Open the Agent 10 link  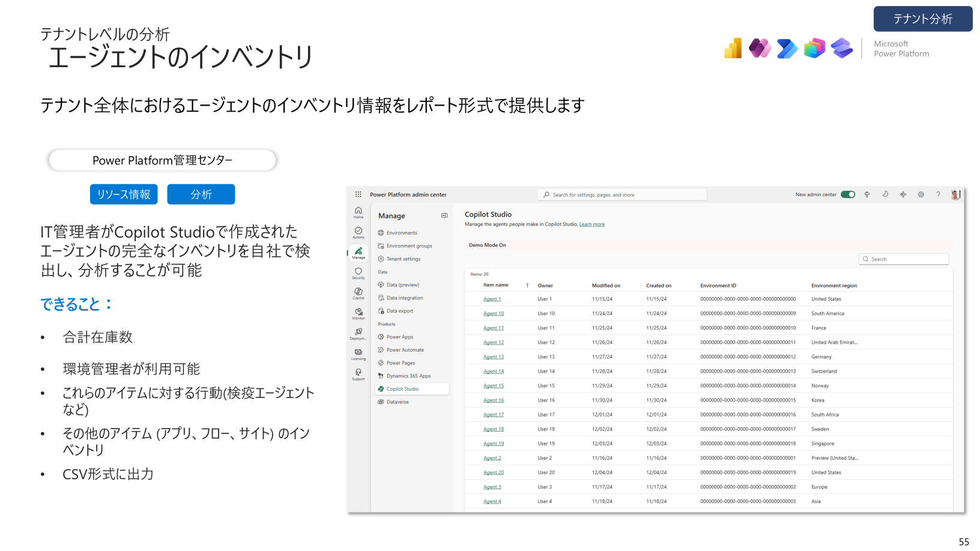[x=494, y=313]
